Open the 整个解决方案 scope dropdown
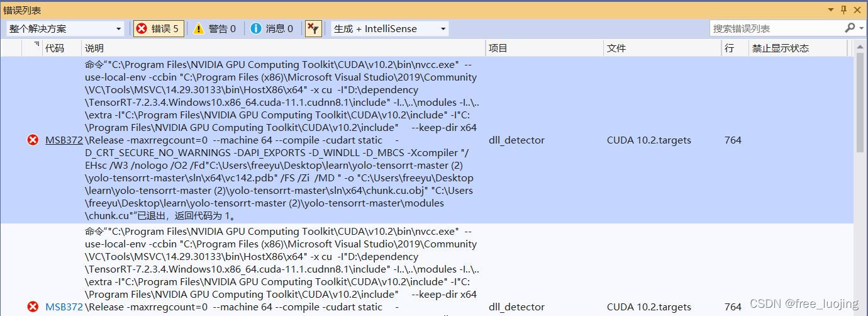 [65, 28]
